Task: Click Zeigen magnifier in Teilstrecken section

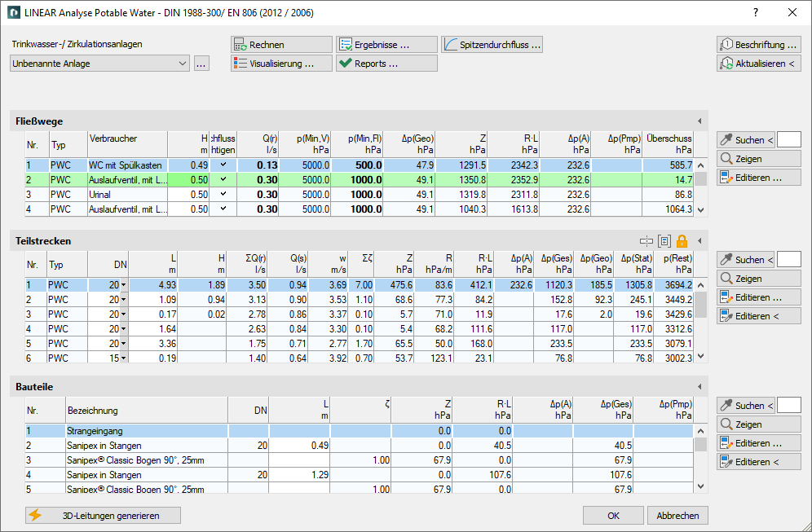Action: pyautogui.click(x=759, y=279)
